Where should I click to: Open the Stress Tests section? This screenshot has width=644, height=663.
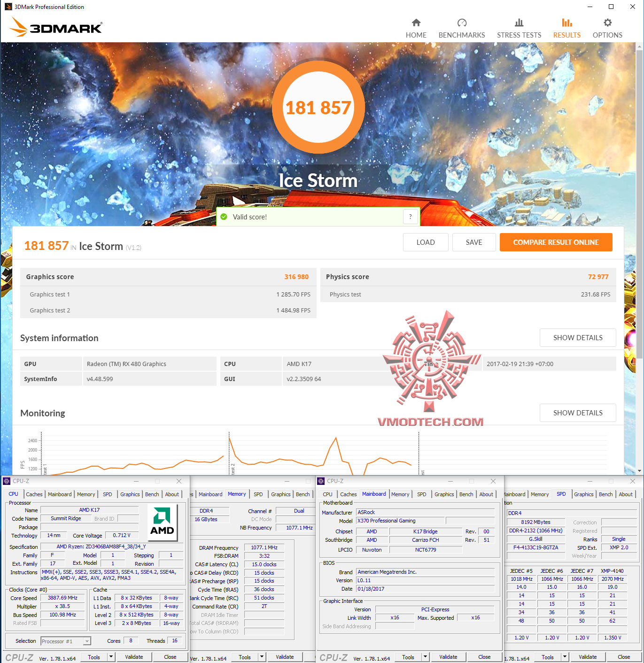(x=519, y=27)
